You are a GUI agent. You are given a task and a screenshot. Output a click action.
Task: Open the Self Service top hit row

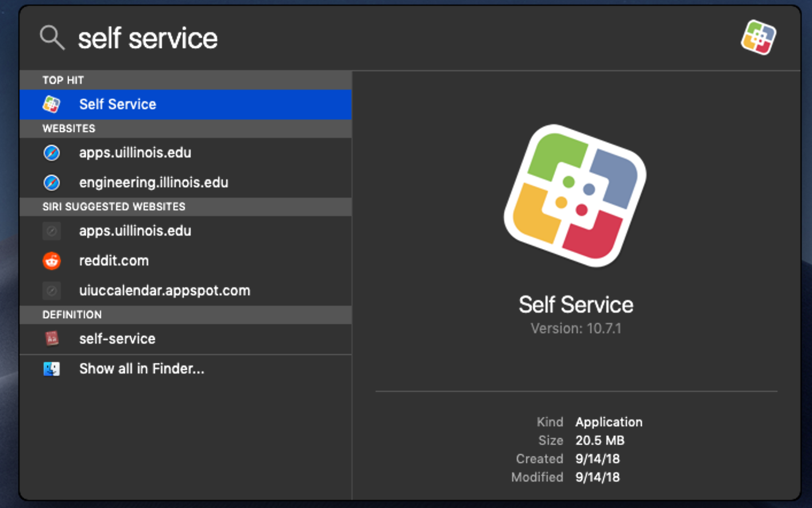[x=185, y=104]
